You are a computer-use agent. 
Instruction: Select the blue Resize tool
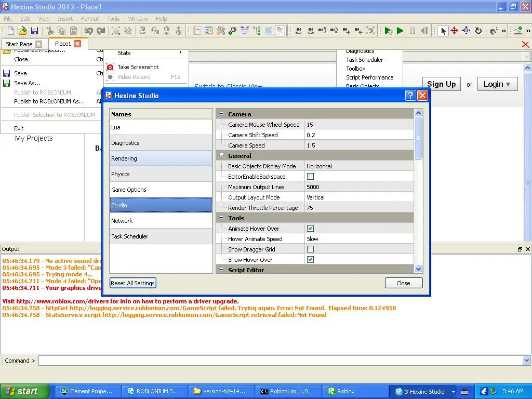pyautogui.click(x=466, y=31)
